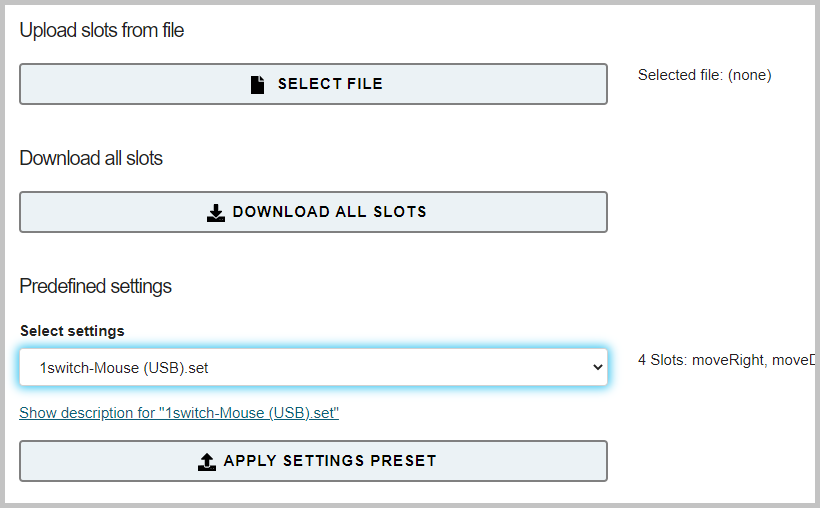Click the '4 Slots:' summary text

(662, 360)
